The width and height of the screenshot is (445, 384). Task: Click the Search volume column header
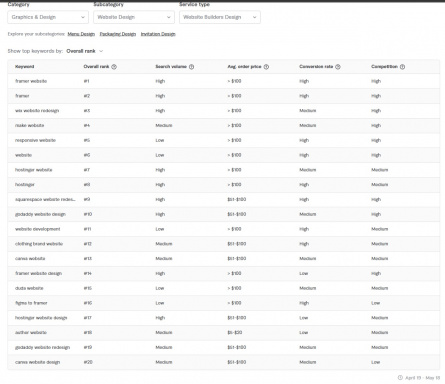(171, 67)
